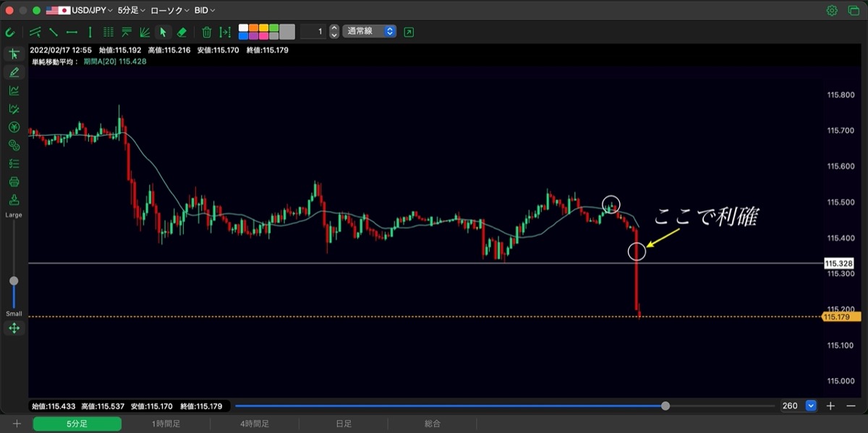This screenshot has height=433, width=868.
Task: Click the download save icon in sidebar
Action: 14,200
